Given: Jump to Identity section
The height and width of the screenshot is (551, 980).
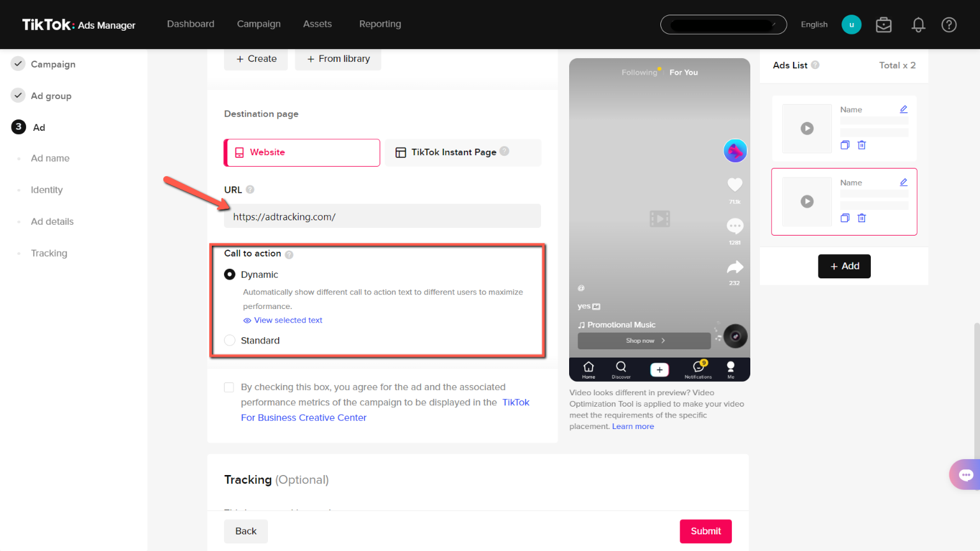Looking at the screenshot, I should click(x=47, y=190).
